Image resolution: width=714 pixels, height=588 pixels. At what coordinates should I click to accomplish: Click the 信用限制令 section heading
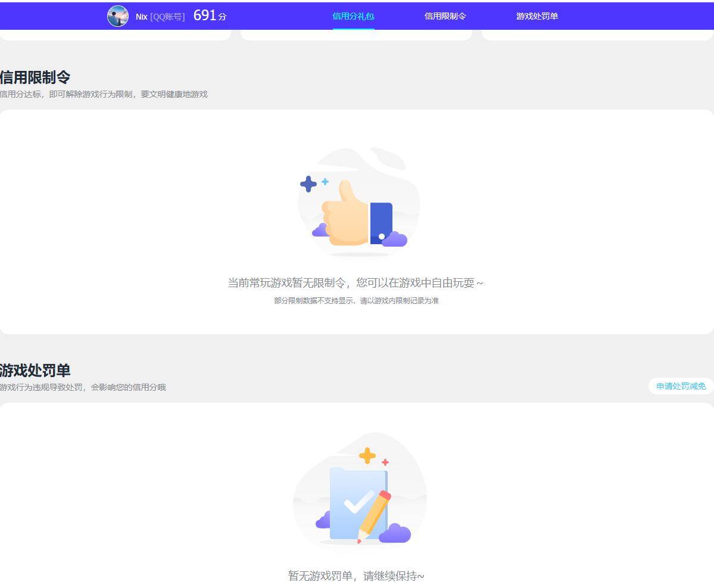34,77
